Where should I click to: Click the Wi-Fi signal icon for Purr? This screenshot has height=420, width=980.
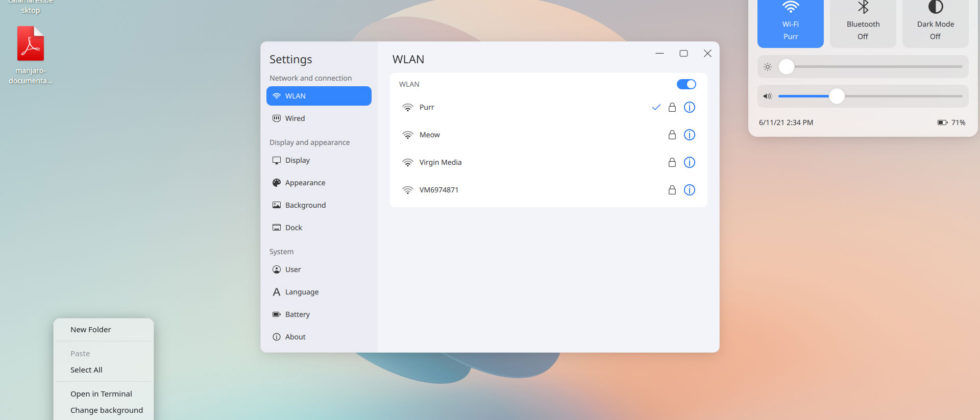tap(408, 108)
